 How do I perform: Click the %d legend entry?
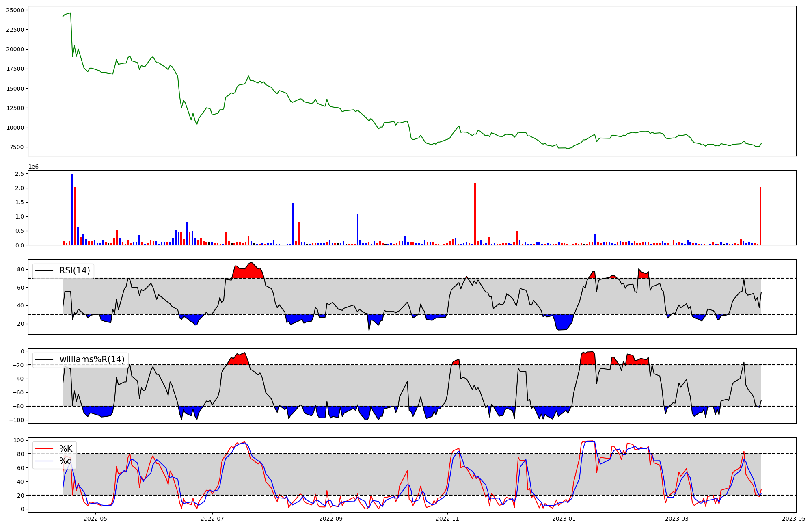pos(66,461)
